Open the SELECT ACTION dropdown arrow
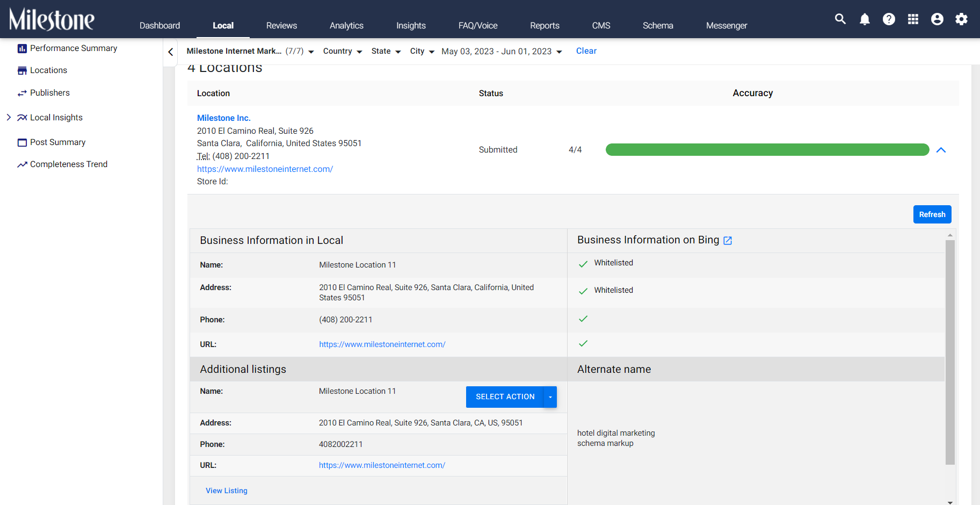 (x=550, y=397)
